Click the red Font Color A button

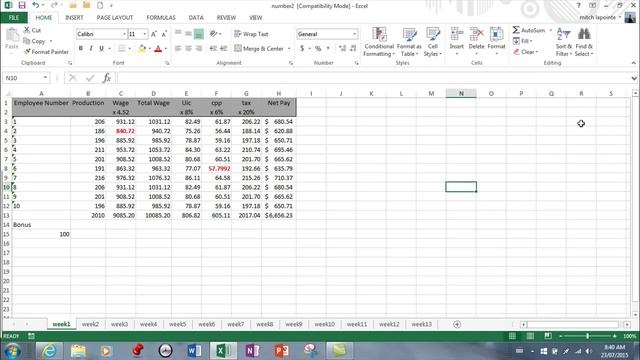158,49
